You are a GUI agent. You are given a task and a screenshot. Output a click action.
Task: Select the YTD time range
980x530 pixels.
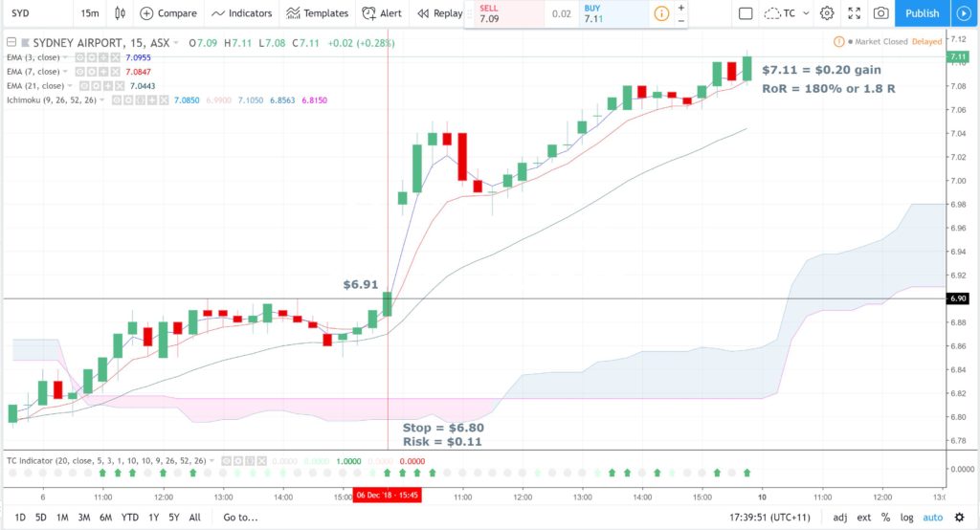point(129,517)
